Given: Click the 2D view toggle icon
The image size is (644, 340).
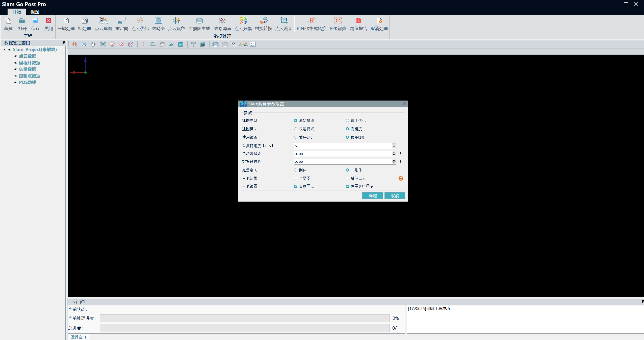Looking at the screenshot, I should [131, 44].
